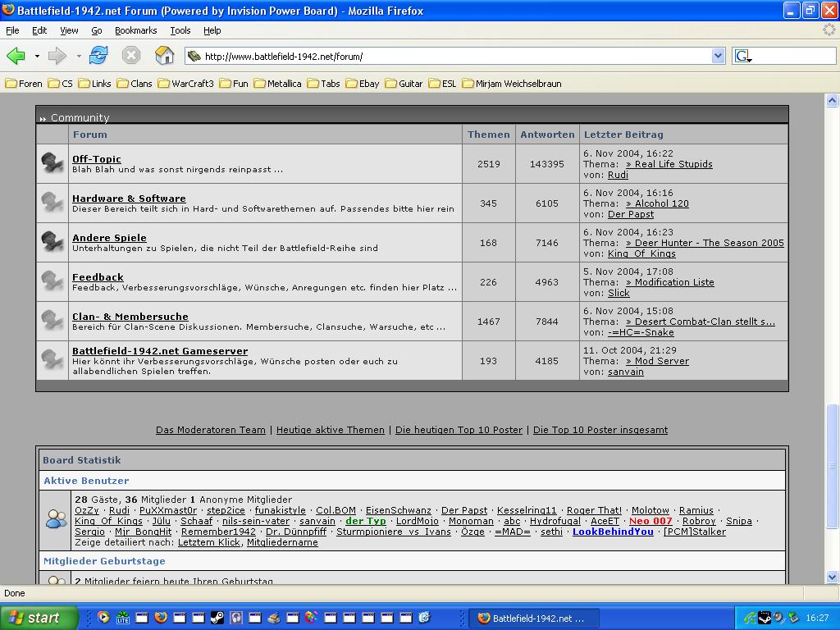
Task: Expand the Back button history dropdown arrow
Action: 37,56
